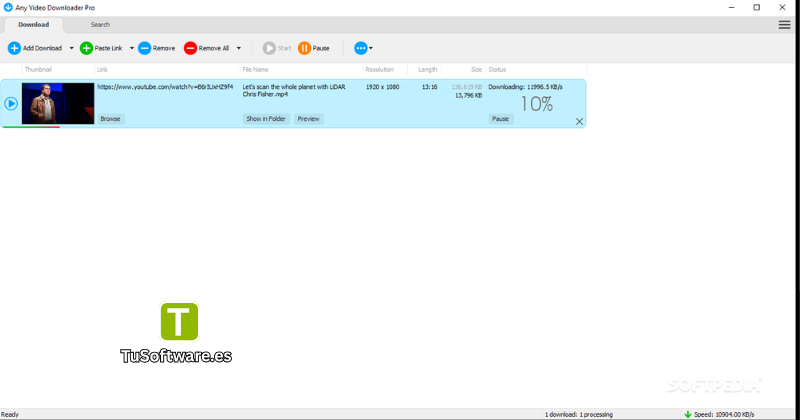The width and height of the screenshot is (800, 420).
Task: Click the Size column header
Action: (476, 69)
